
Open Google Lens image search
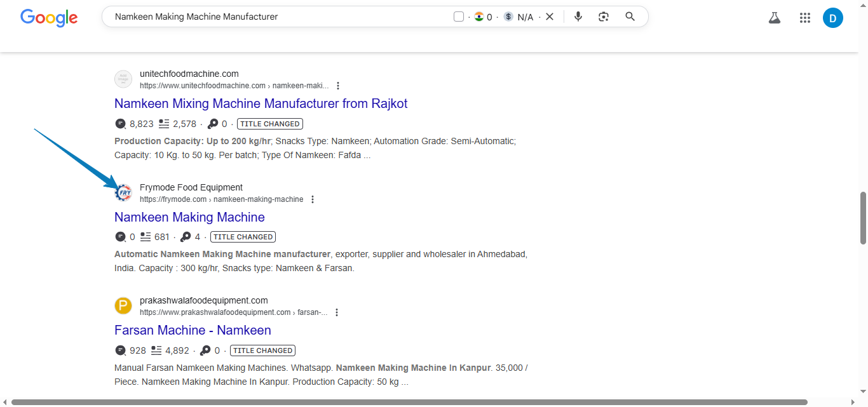click(x=604, y=17)
